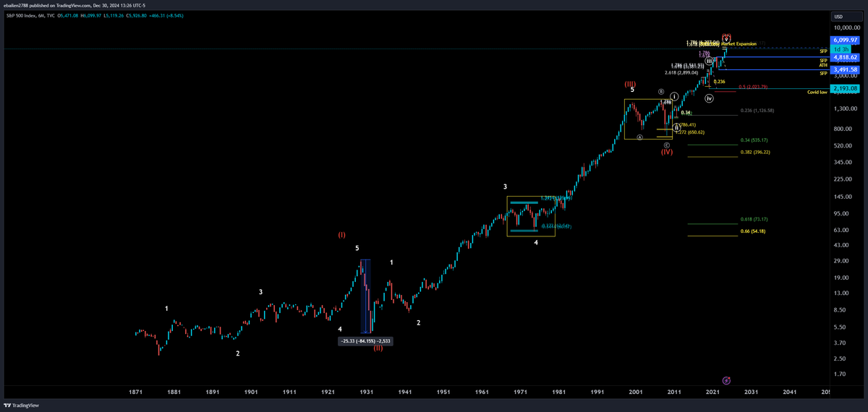
Task: Click the 3,491.58 price line label
Action: pyautogui.click(x=845, y=70)
